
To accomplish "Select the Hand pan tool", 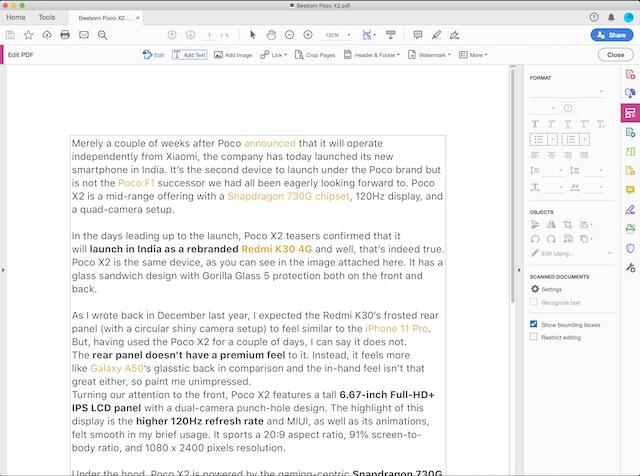I will [272, 35].
